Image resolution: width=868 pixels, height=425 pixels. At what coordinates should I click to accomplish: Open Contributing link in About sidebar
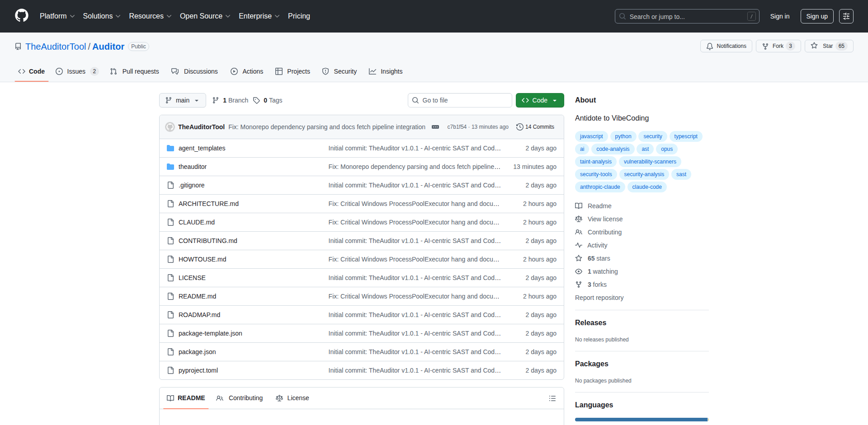(x=598, y=232)
